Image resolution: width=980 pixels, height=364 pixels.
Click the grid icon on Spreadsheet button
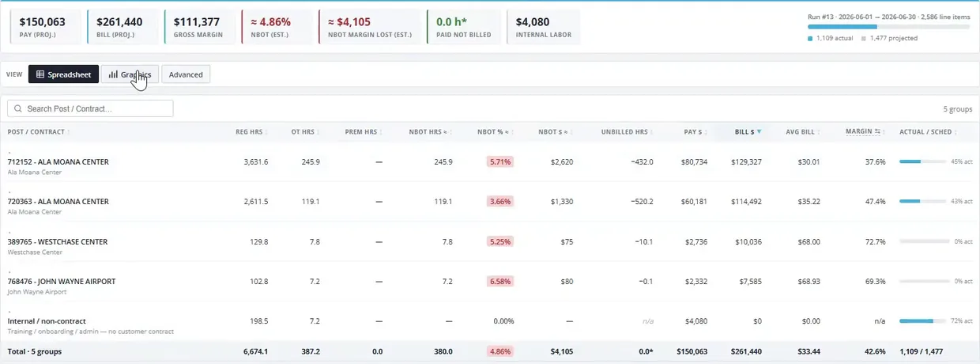coord(40,74)
